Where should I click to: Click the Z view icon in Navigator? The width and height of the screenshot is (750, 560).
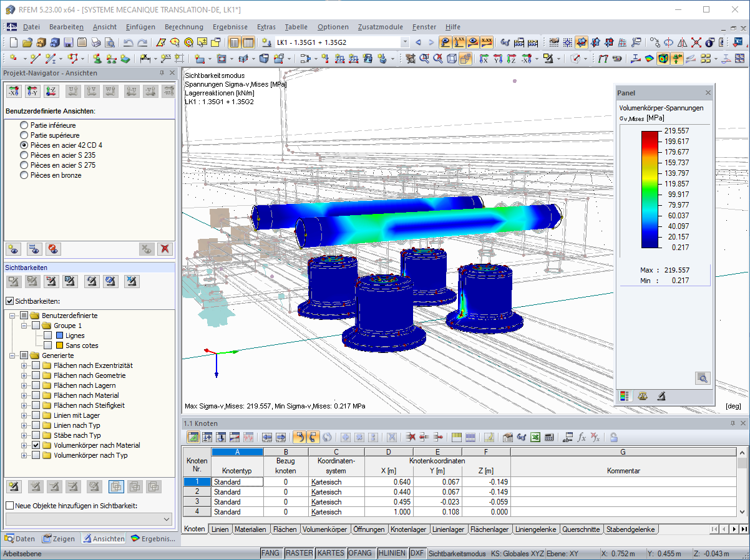[52, 91]
